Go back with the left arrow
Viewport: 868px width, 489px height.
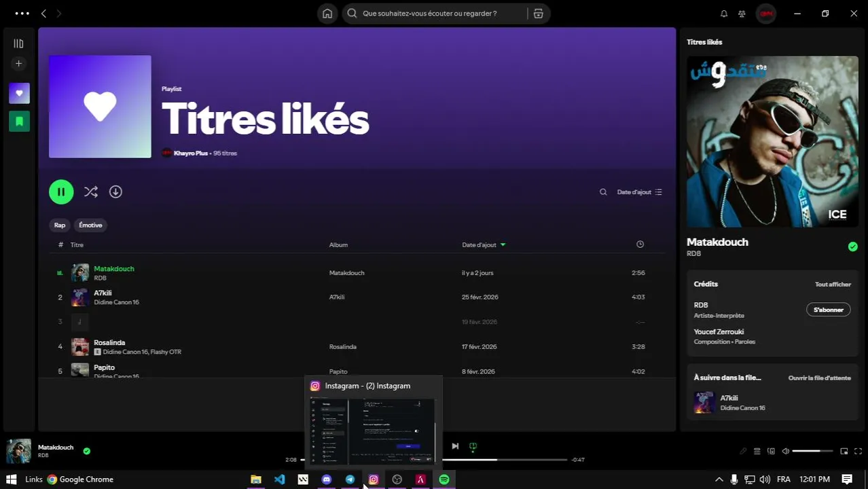click(43, 14)
